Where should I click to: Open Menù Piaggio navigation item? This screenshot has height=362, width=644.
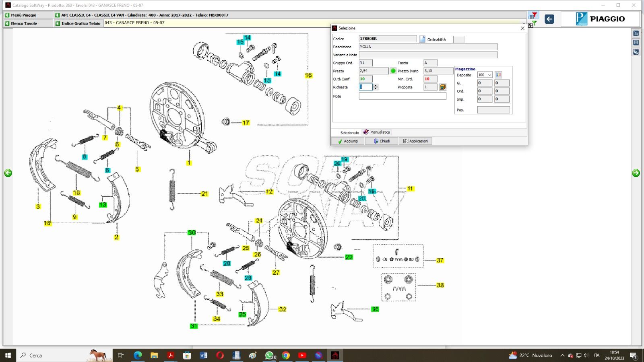point(23,15)
